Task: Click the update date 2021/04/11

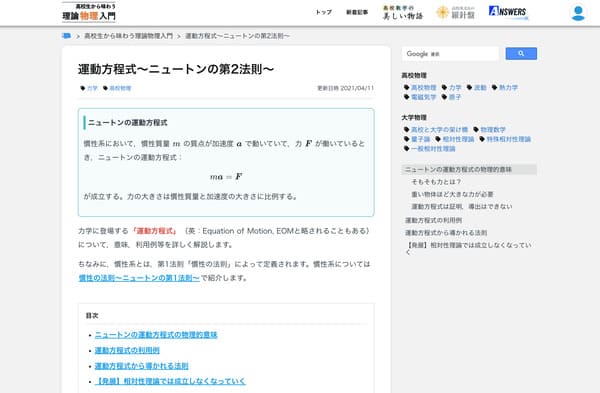Action: 357,88
